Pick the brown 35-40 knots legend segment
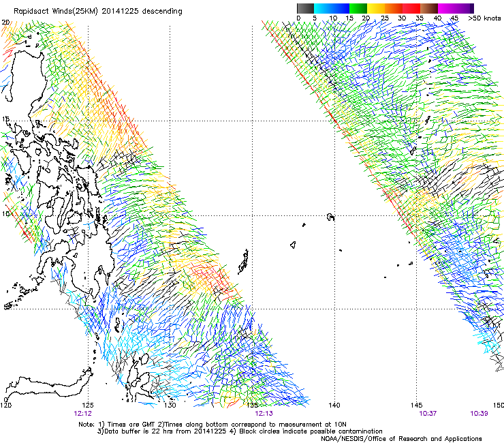The height and width of the screenshot is (443, 504). pyautogui.click(x=429, y=8)
